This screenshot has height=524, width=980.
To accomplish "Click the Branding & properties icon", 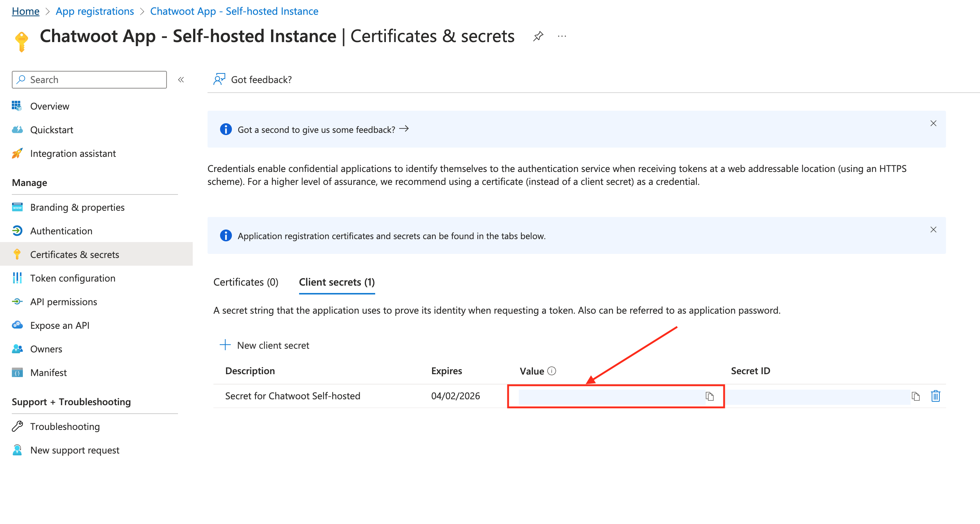I will [x=17, y=207].
